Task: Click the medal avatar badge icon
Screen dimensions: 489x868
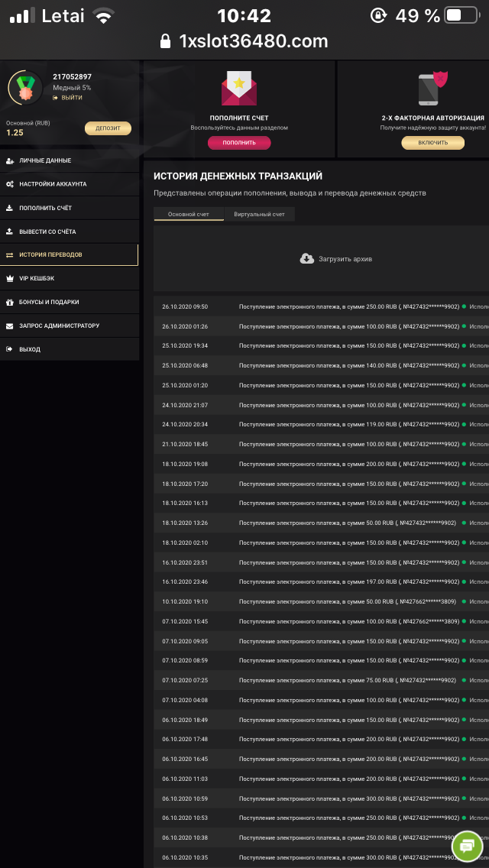Action: click(26, 88)
